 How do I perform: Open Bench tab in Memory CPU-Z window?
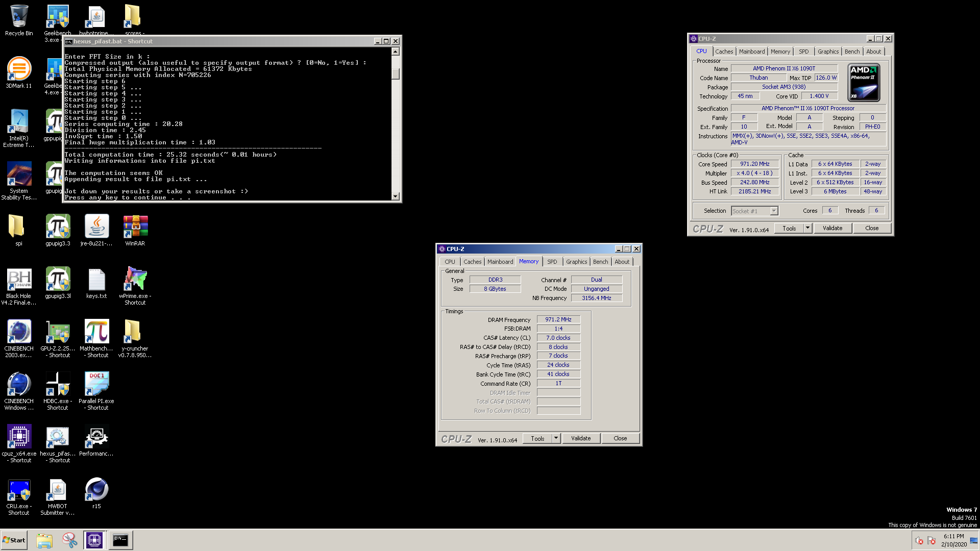(x=601, y=262)
